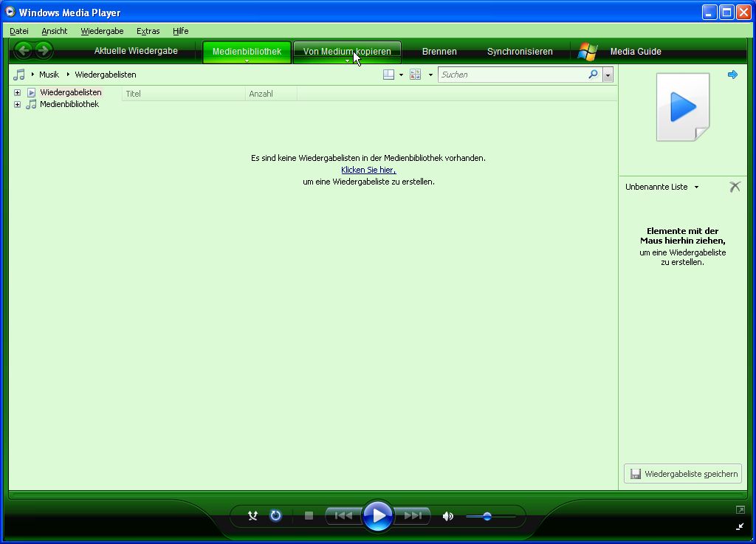The image size is (756, 544).
Task: Click the large play placeholder thumbnail
Action: pos(683,107)
